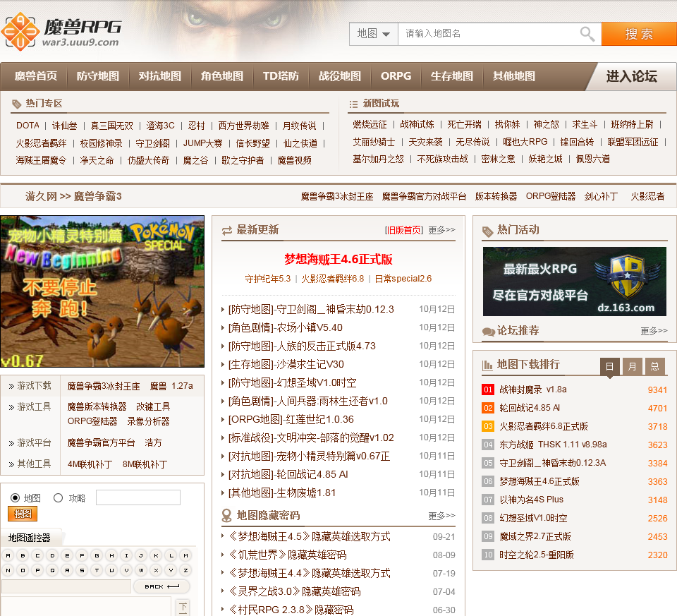Open 守卫剑阁_神昏末劫0.12.3 update entry
Image resolution: width=677 pixels, height=616 pixels.
point(311,309)
